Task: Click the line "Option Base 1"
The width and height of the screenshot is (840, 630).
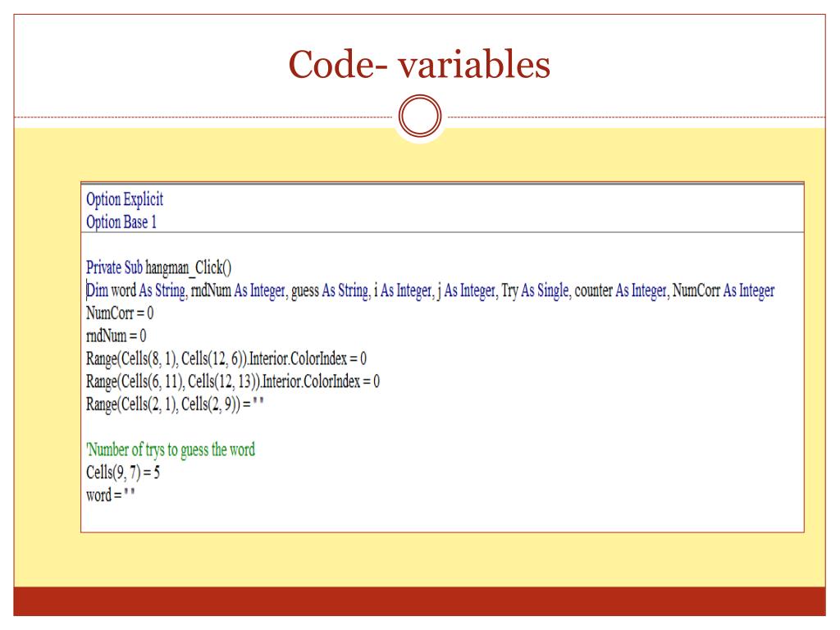Action: click(121, 221)
